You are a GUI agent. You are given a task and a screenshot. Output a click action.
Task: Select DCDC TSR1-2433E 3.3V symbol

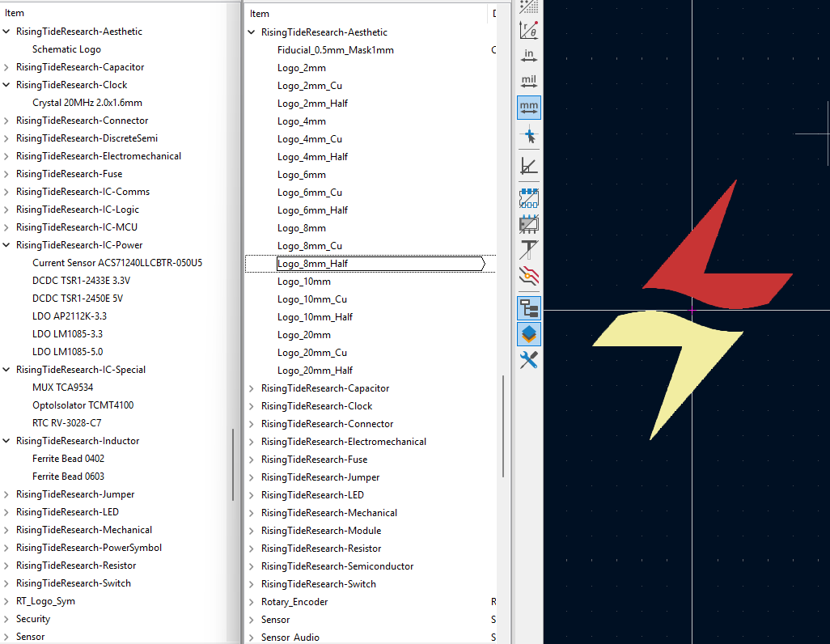coord(82,281)
